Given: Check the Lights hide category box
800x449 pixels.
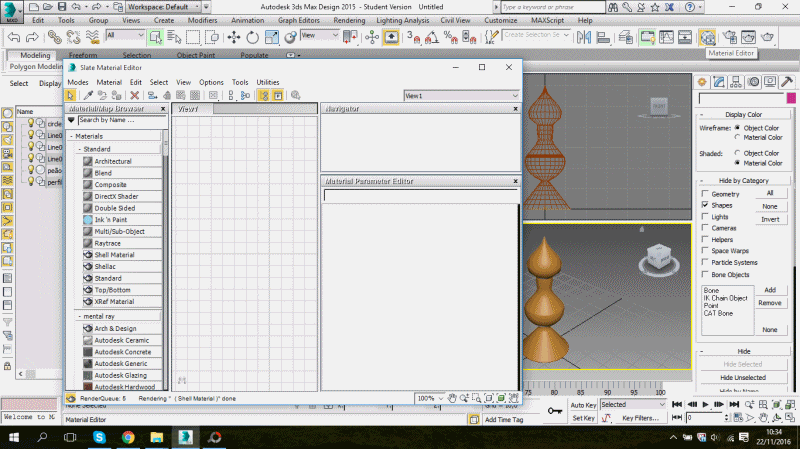Looking at the screenshot, I should click(x=705, y=217).
